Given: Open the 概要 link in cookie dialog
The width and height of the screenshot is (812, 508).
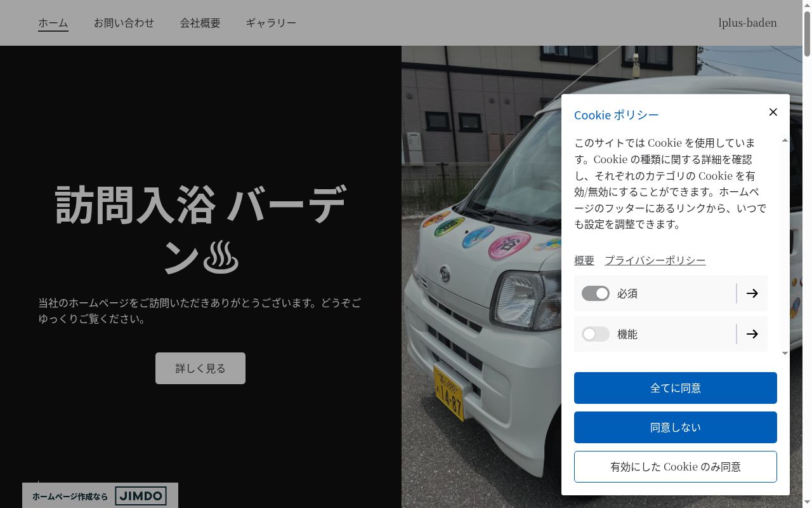Looking at the screenshot, I should pos(584,260).
